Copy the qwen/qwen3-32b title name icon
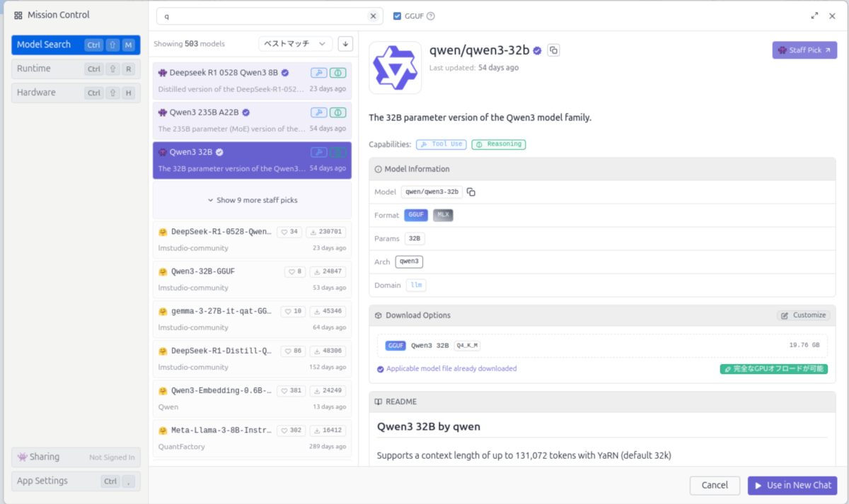This screenshot has width=849, height=504. (x=554, y=50)
